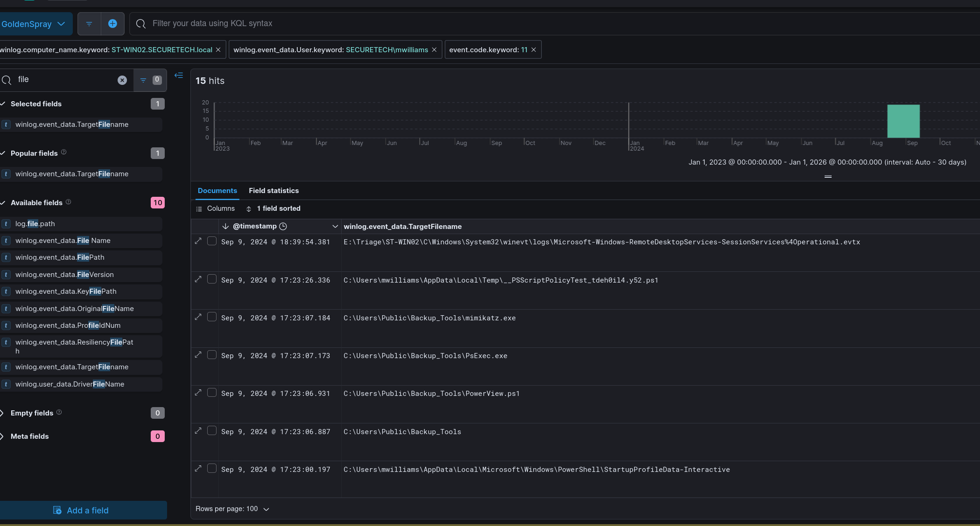Expand the PsExec.exe document details
The height and width of the screenshot is (526, 980).
tap(198, 355)
